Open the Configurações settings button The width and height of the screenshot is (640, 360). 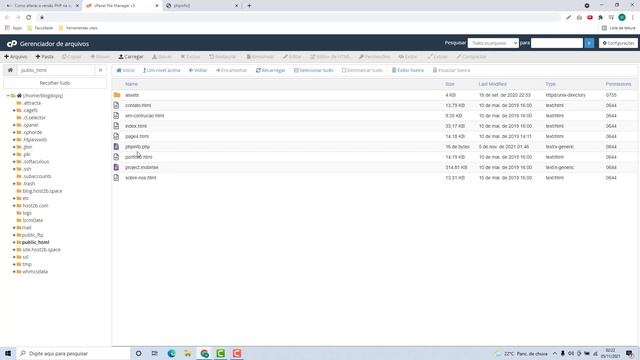618,43
